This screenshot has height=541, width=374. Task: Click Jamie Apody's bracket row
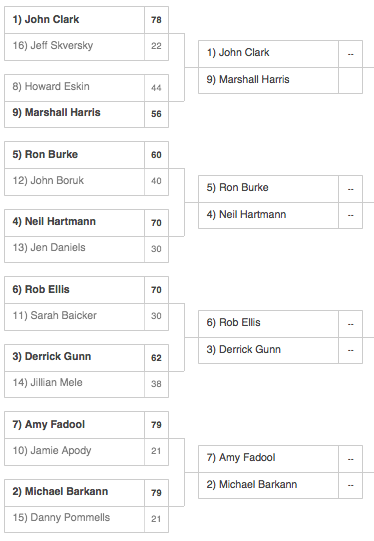coord(86,452)
